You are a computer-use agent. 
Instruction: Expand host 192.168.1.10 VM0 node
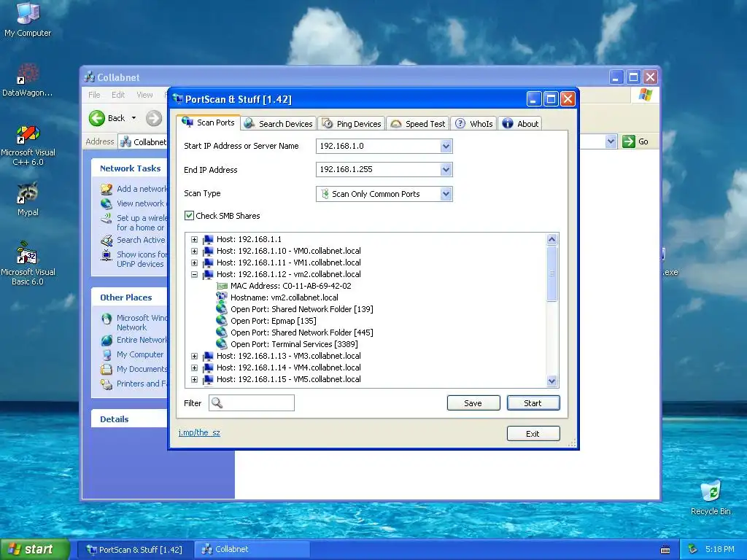coord(194,251)
